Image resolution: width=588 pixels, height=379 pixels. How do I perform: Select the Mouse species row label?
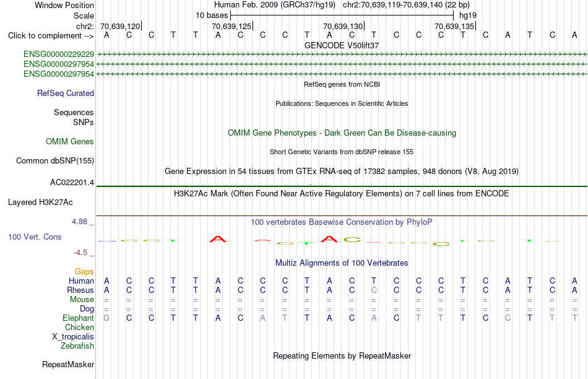[82, 300]
